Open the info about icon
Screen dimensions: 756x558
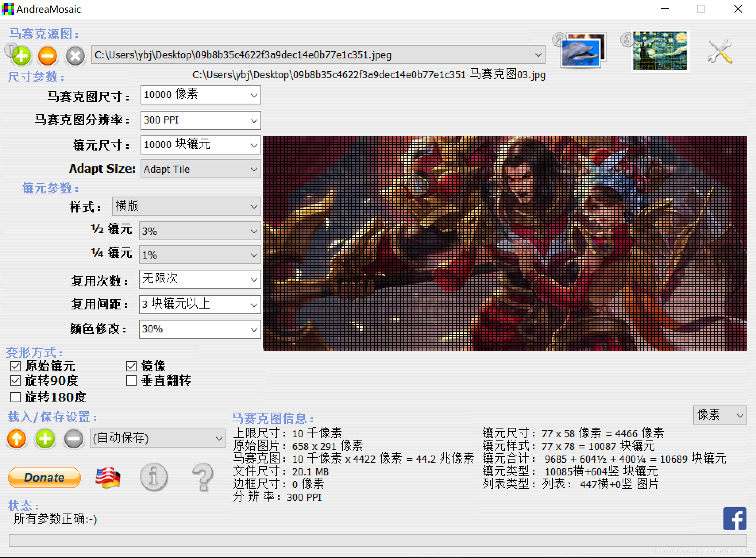point(154,477)
